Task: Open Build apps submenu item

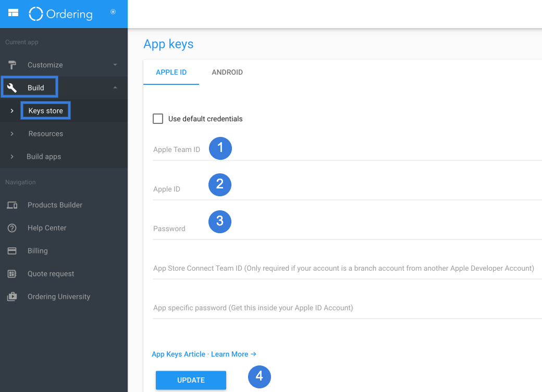Action: pos(44,157)
